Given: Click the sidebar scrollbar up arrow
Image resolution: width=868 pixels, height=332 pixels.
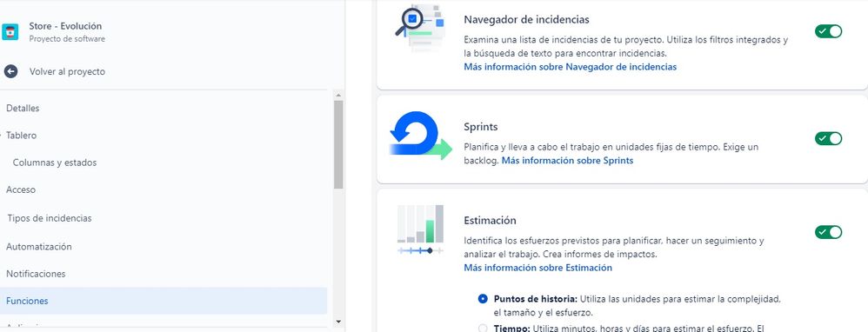Looking at the screenshot, I should 338,96.
